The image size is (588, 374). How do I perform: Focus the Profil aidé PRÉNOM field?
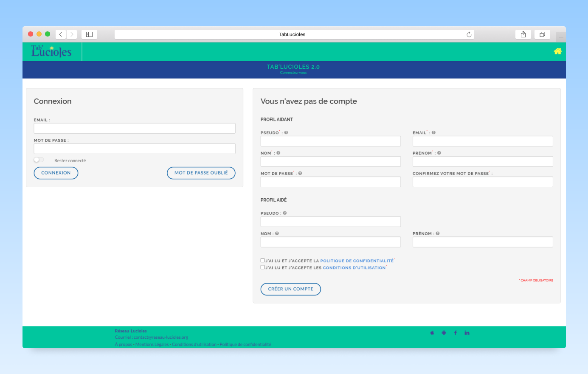(x=483, y=242)
